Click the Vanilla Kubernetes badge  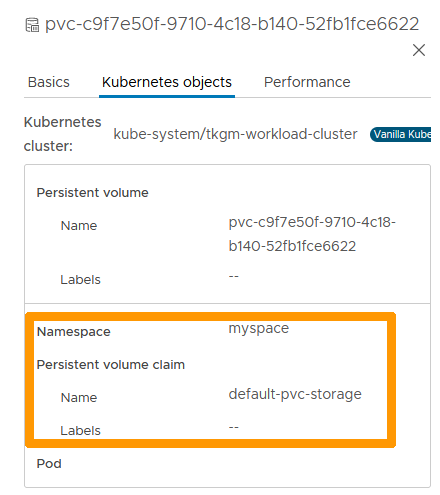click(400, 134)
